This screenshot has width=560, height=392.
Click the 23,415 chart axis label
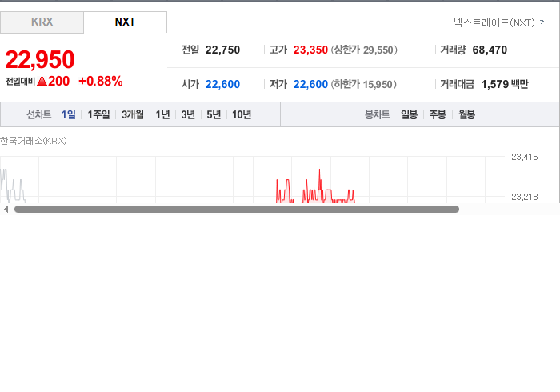tap(524, 157)
